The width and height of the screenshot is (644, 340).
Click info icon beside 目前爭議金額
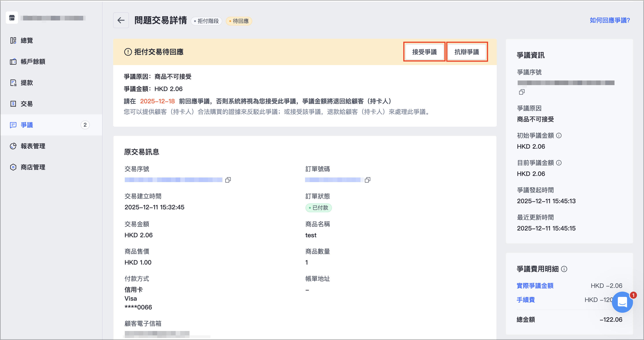pyautogui.click(x=559, y=163)
